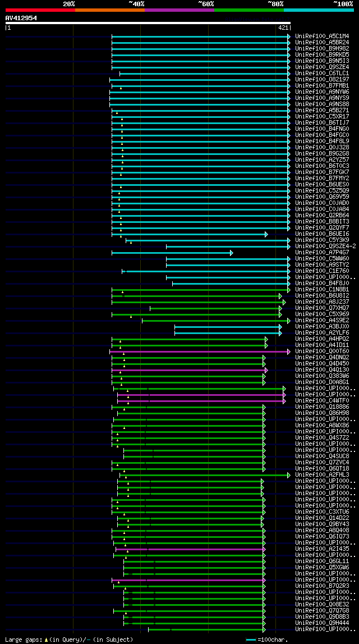Click the purple alignment bar for UniRef100_A2I435
Screen dimensions: 359x644
coord(190,549)
